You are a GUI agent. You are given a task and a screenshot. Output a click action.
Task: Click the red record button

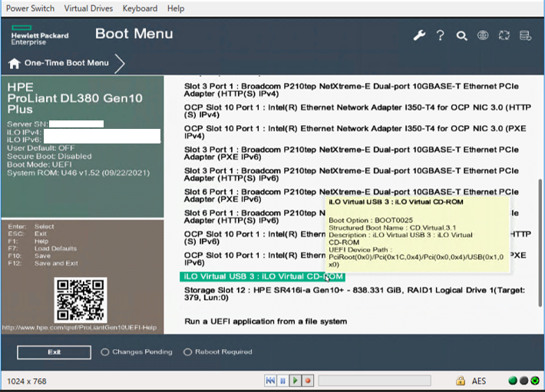[308, 381]
